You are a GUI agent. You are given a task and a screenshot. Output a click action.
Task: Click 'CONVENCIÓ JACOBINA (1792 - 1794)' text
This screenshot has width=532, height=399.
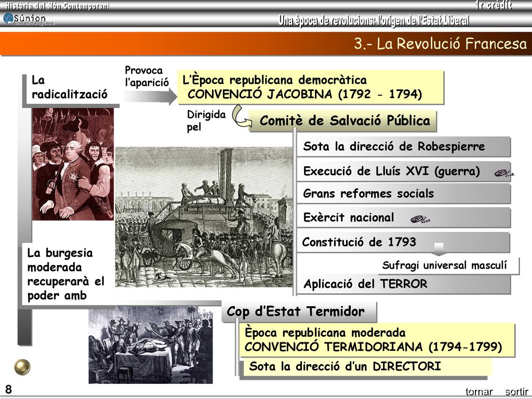click(304, 94)
